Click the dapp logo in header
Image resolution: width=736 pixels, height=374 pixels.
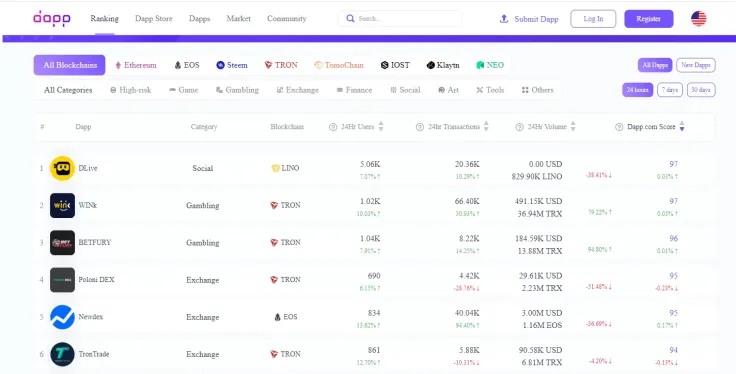click(x=52, y=19)
